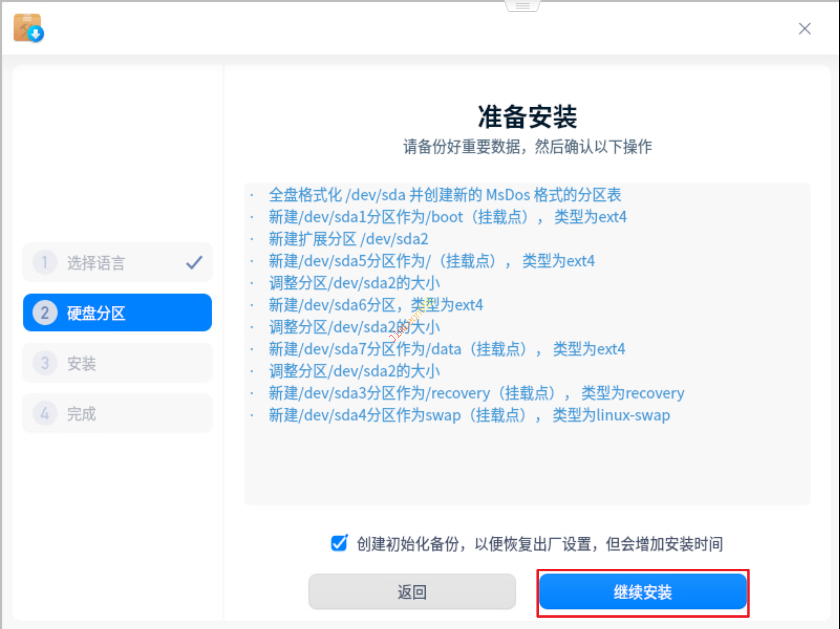Click the 全盘格式化 /dev/sda operation line
The width and height of the screenshot is (840, 629).
(444, 195)
